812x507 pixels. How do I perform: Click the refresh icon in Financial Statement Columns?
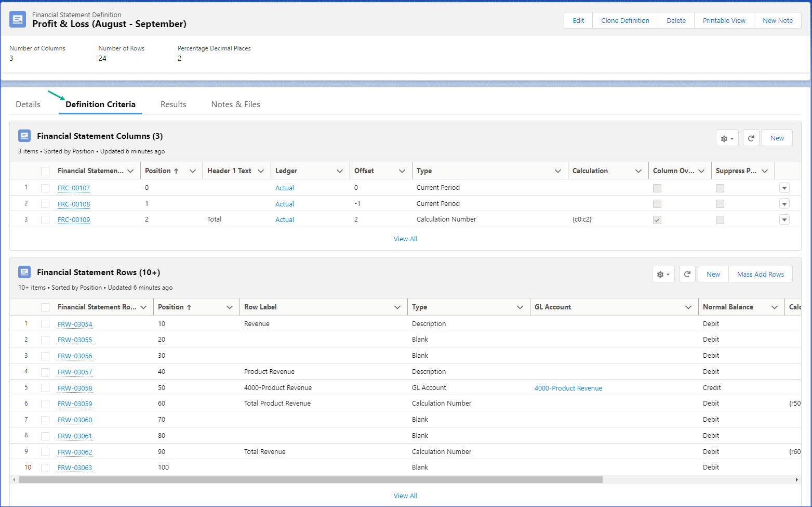[x=751, y=138]
